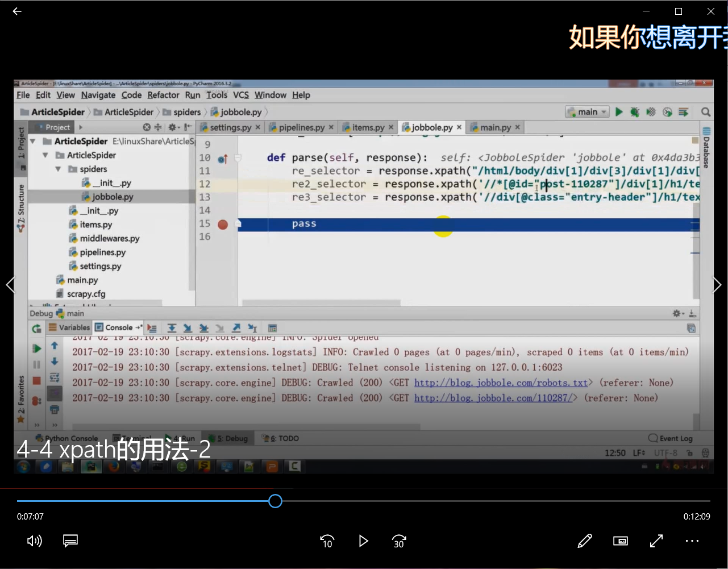Open debug panel gear settings
Viewport: 728px width, 569px height.
point(677,313)
